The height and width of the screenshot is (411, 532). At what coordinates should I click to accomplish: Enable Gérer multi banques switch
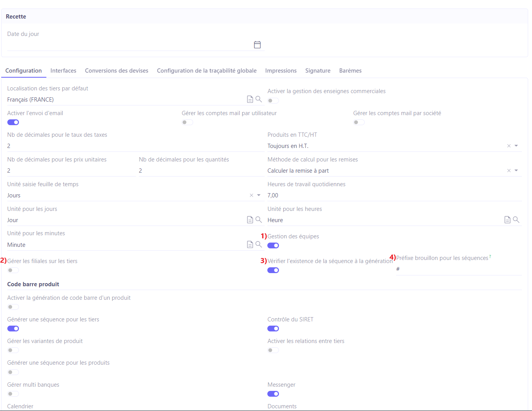13,394
